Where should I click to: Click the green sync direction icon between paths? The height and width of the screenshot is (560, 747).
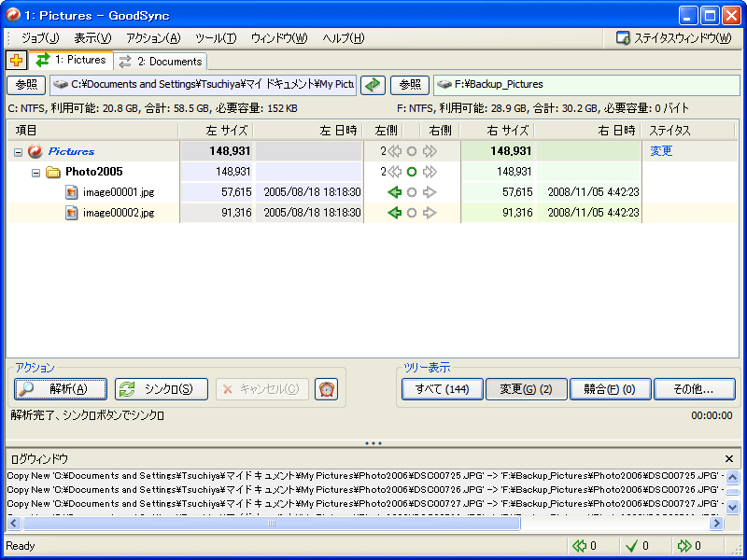click(x=373, y=85)
